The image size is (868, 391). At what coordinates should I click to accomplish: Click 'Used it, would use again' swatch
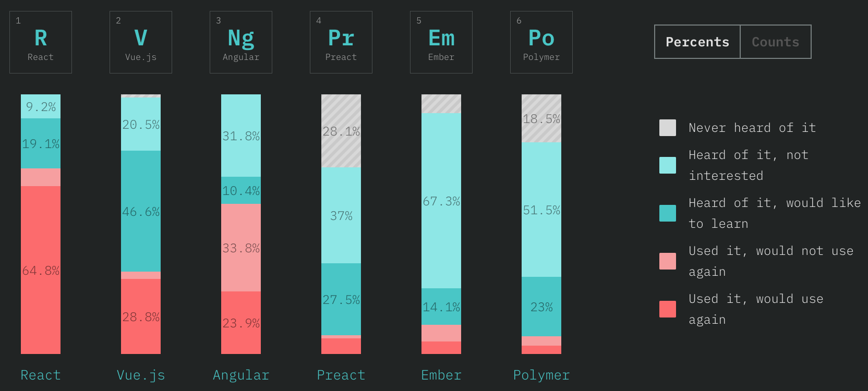(668, 309)
